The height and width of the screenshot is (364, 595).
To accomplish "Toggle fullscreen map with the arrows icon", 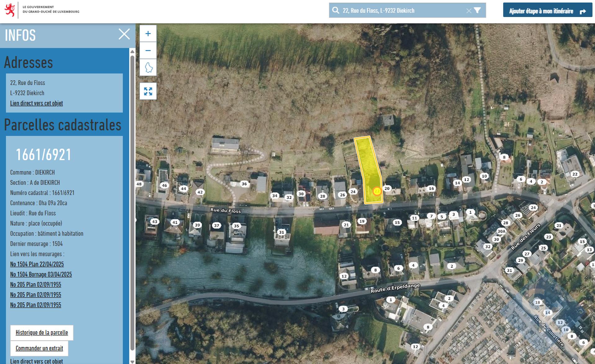I will tap(148, 91).
